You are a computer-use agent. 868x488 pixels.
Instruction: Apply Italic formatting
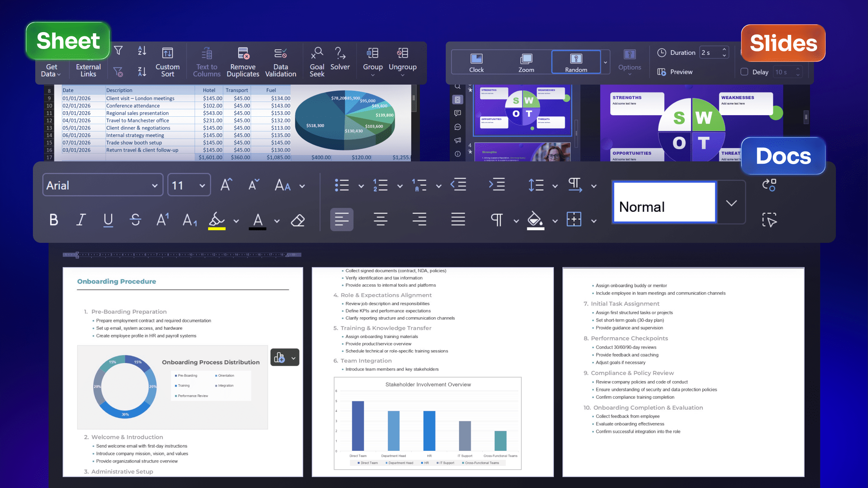(81, 220)
